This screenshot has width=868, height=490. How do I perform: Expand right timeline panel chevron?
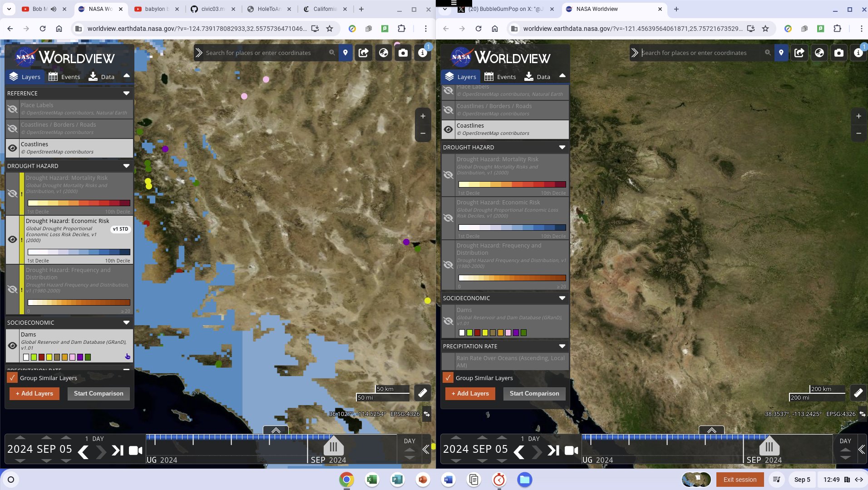point(712,430)
